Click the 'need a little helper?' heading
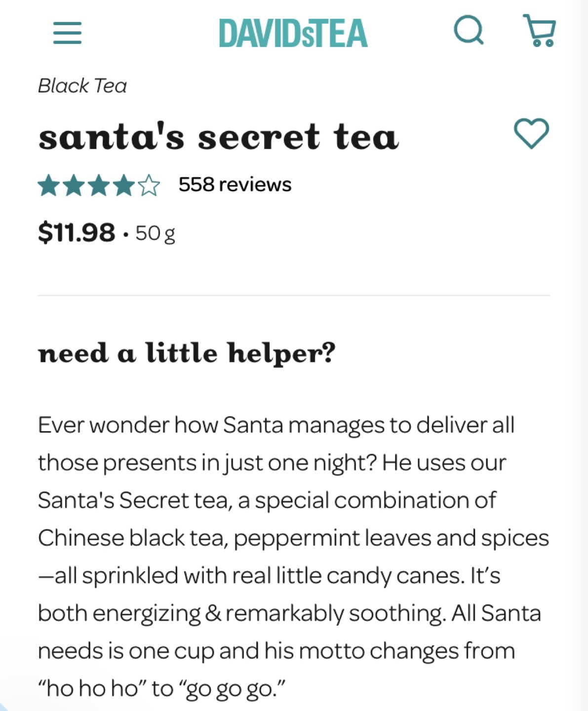The width and height of the screenshot is (588, 711). point(187,353)
